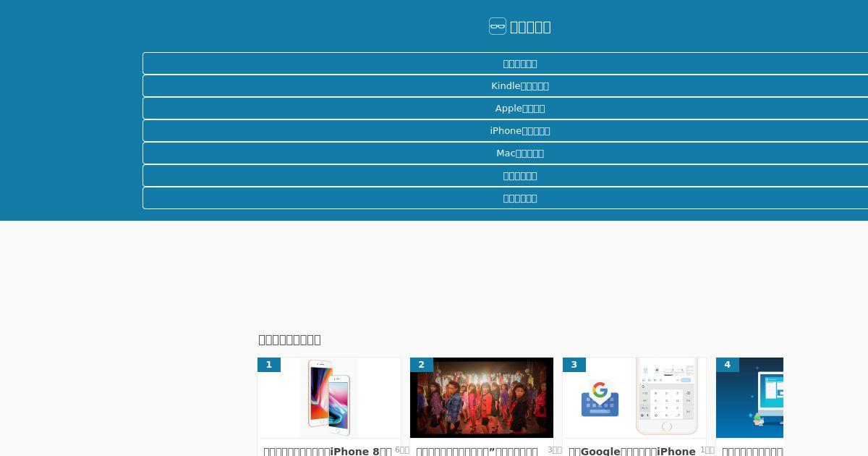Click the glasses logo icon in header
The height and width of the screenshot is (456, 868).
click(x=498, y=27)
